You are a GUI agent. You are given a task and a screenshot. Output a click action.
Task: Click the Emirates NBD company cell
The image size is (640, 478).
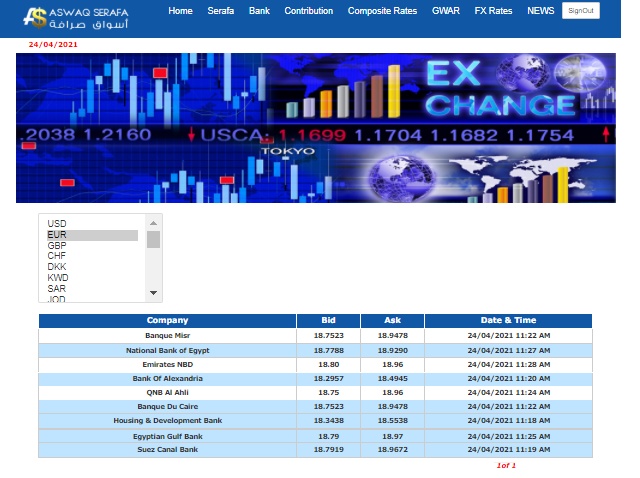point(168,365)
